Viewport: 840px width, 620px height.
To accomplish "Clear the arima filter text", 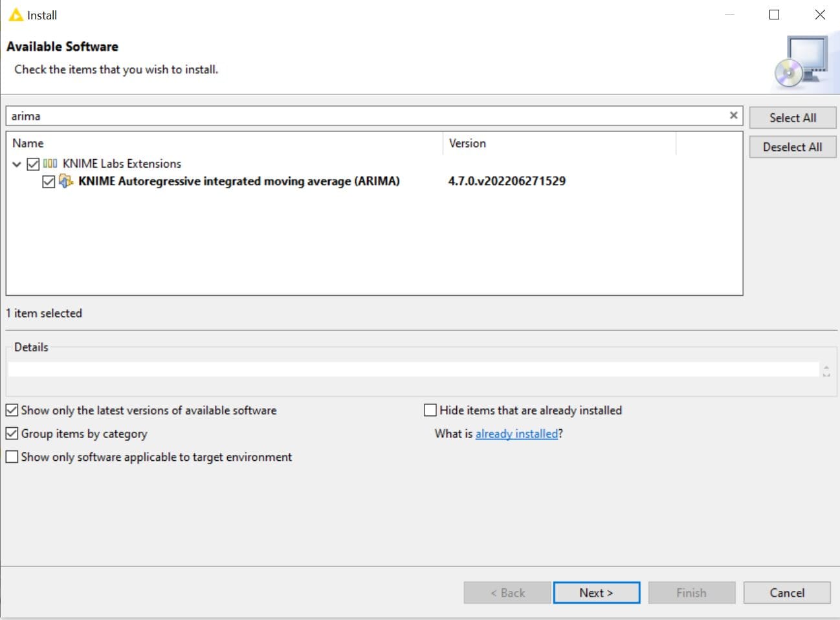I will point(733,115).
